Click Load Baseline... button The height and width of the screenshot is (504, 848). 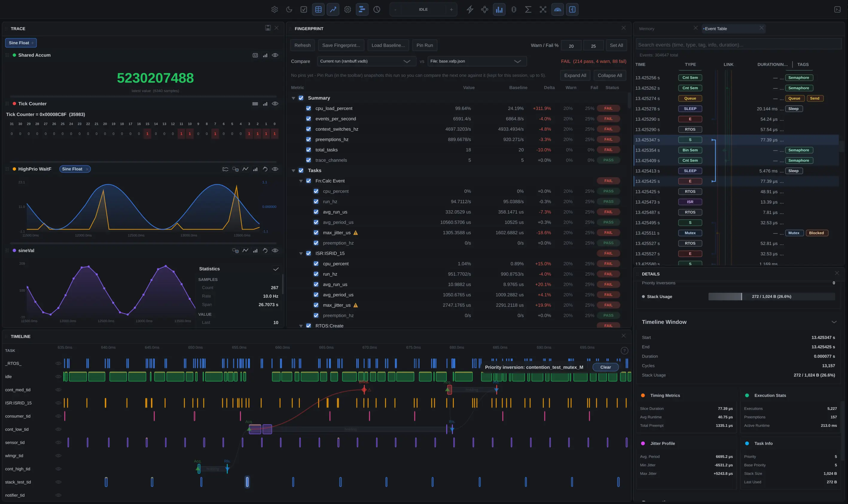pos(388,45)
